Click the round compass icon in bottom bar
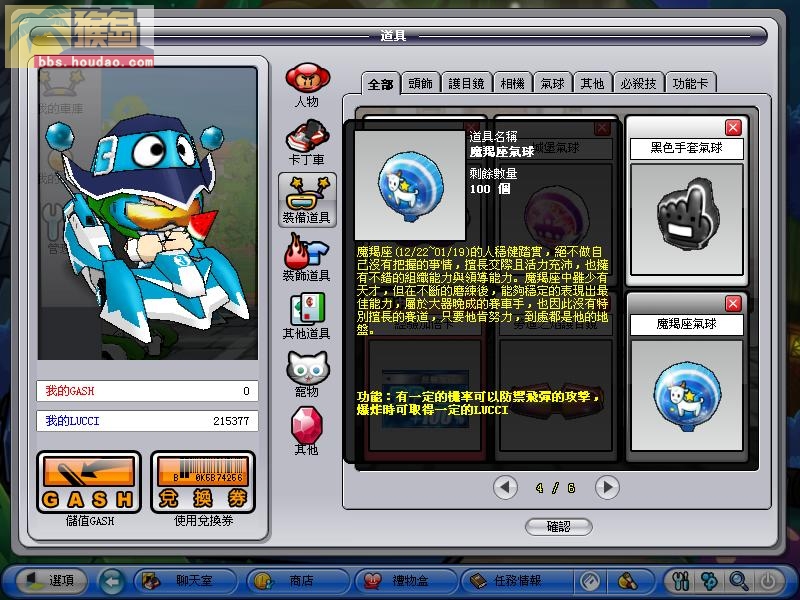Viewport: 800px width, 600px height. coord(590,581)
